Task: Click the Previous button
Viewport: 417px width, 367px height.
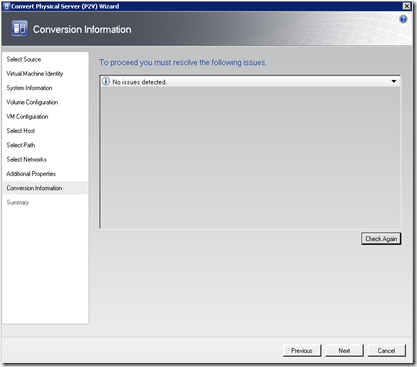Action: (x=302, y=351)
